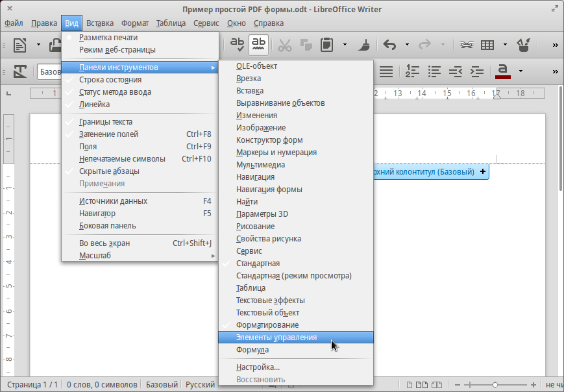Open the New document dropdown arrow
564x392 pixels.
point(38,45)
